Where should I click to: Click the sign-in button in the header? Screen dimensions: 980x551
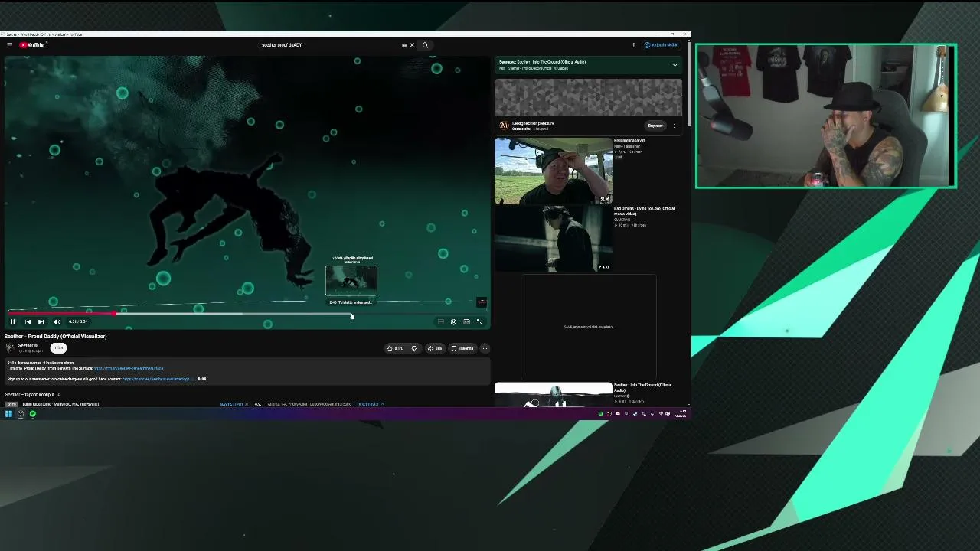661,45
